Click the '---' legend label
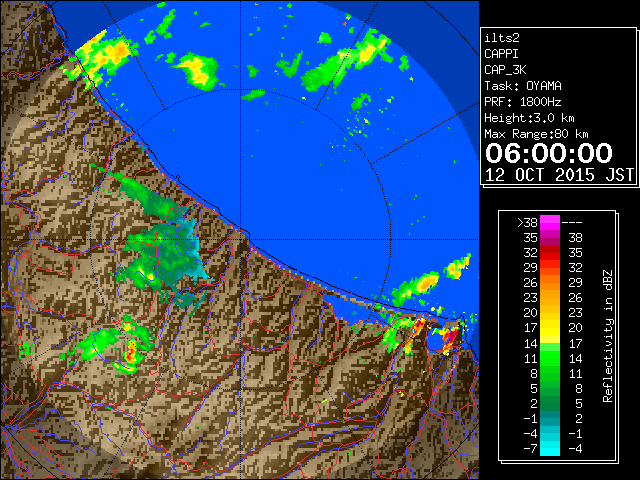The width and height of the screenshot is (640, 480). (x=572, y=222)
